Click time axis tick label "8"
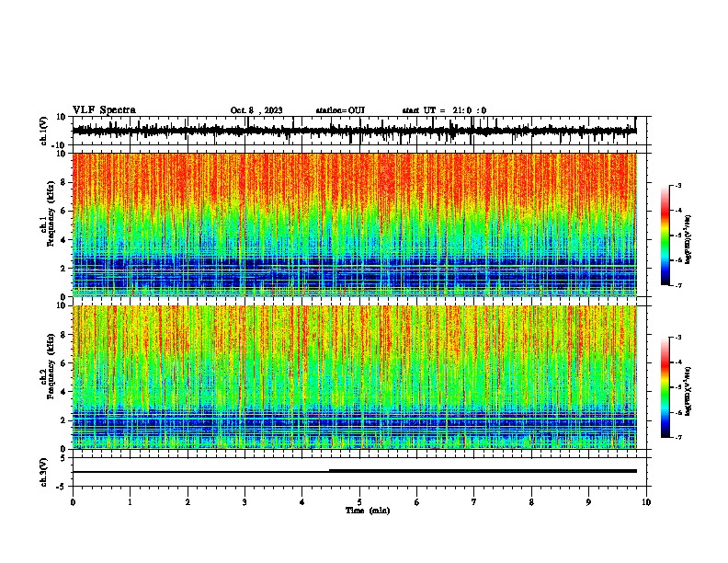The image size is (728, 563). 531,502
